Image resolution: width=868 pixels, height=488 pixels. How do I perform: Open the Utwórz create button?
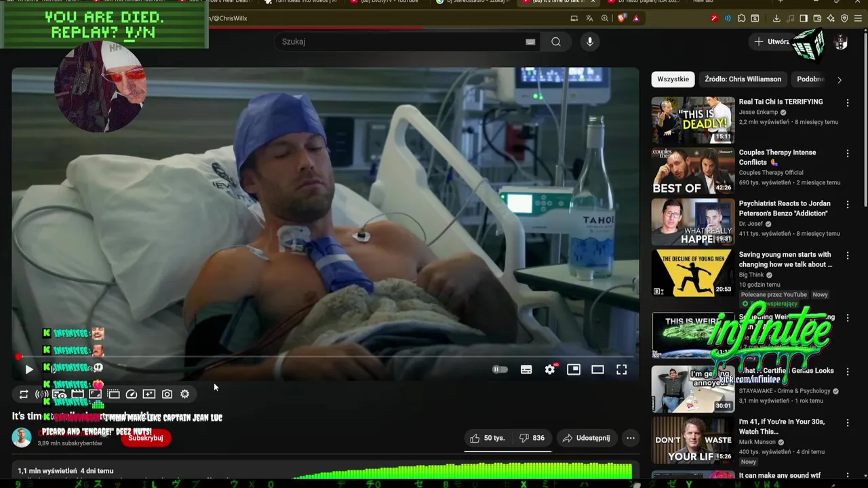(772, 41)
